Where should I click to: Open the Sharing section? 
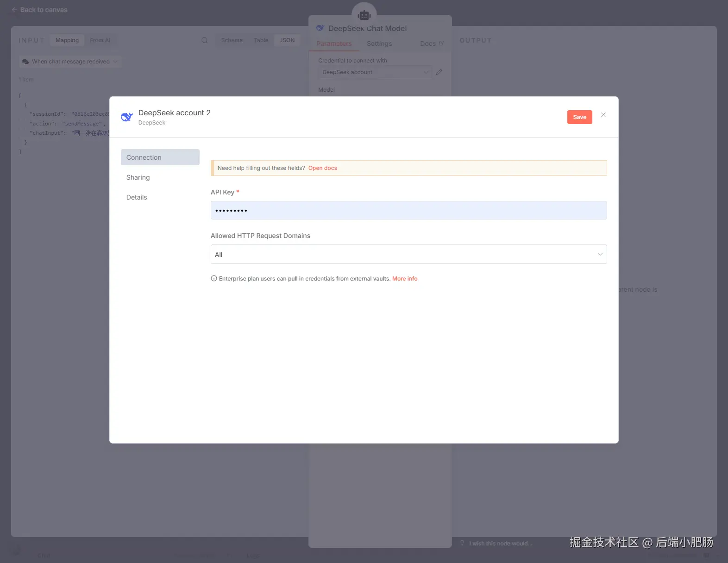pyautogui.click(x=138, y=177)
